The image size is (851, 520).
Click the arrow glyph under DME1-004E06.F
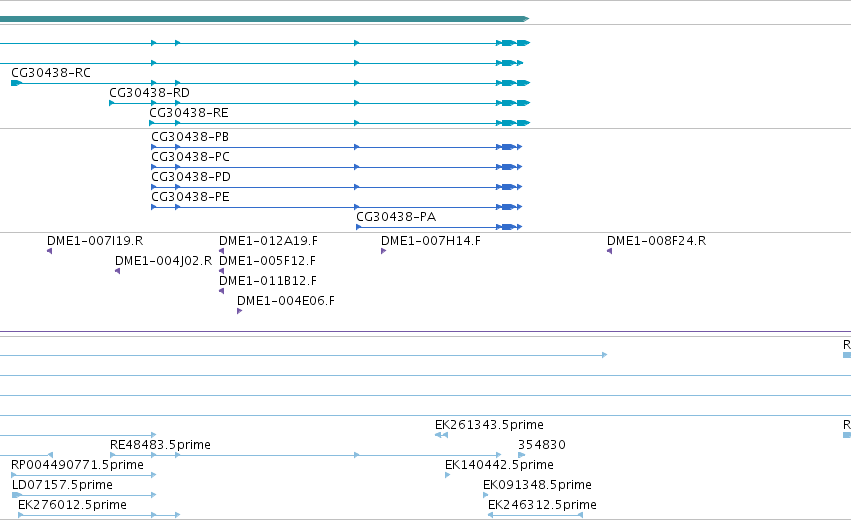[239, 311]
